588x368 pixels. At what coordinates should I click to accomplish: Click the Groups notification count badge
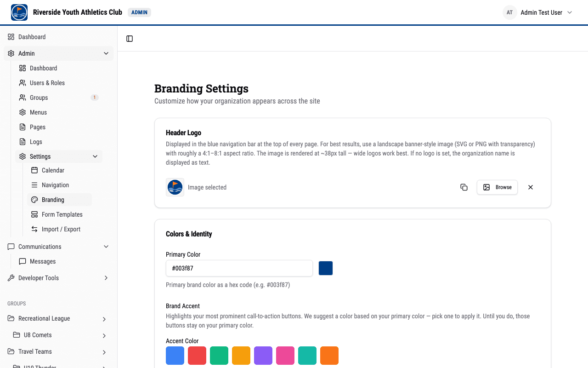[95, 98]
